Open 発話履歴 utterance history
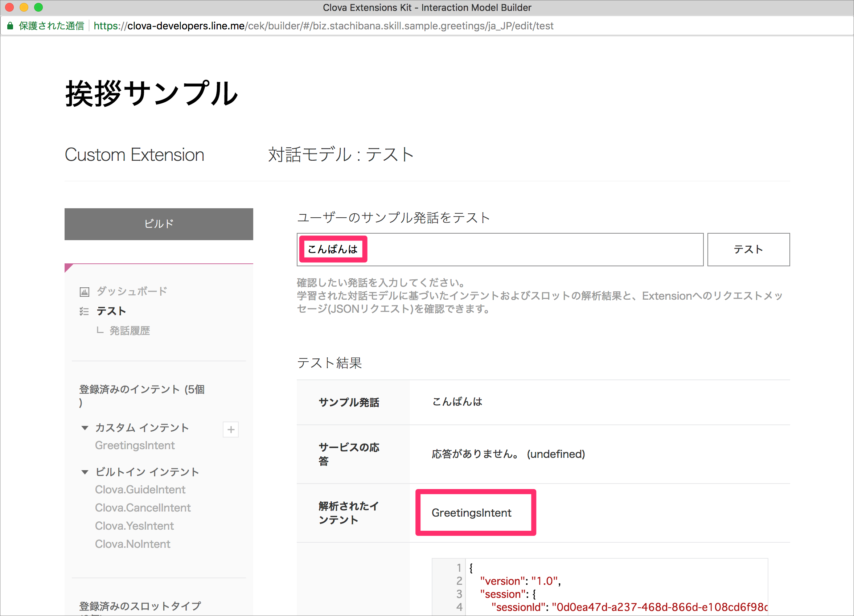Viewport: 854px width, 616px height. click(x=130, y=330)
